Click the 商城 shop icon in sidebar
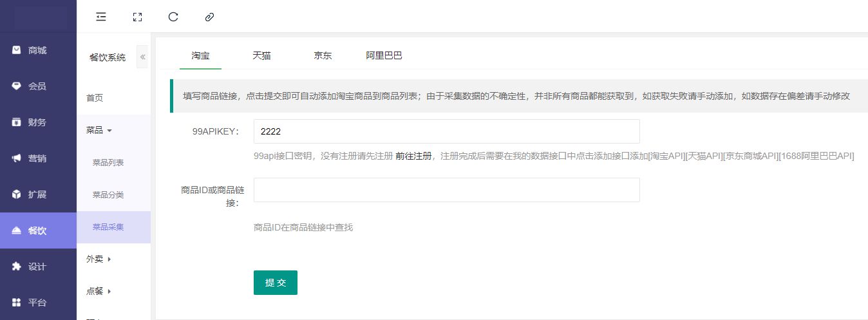 point(17,50)
